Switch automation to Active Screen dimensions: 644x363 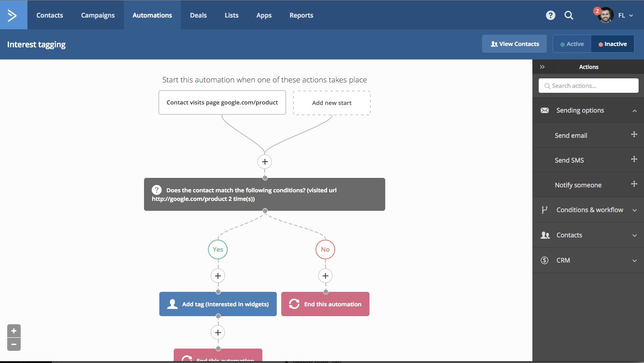pyautogui.click(x=572, y=44)
